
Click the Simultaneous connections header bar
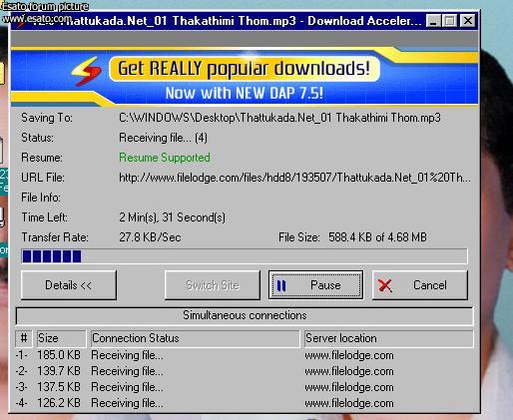pos(245,315)
